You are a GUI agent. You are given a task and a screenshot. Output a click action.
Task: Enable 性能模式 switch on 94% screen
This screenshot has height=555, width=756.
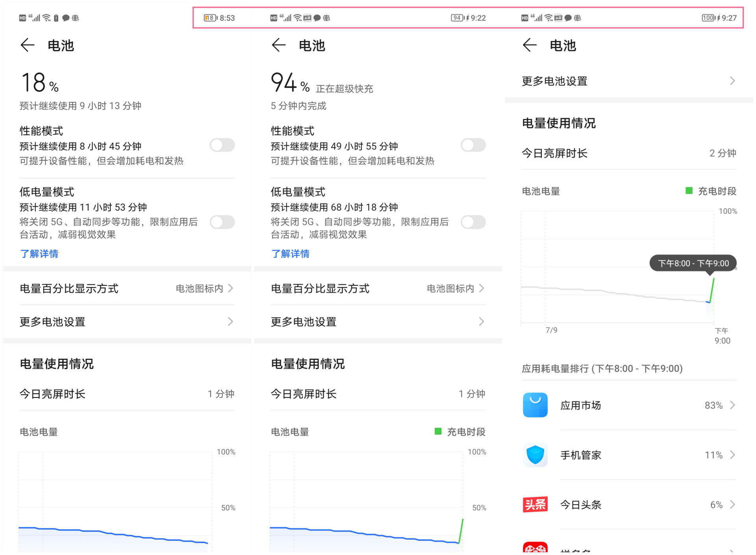click(x=473, y=145)
